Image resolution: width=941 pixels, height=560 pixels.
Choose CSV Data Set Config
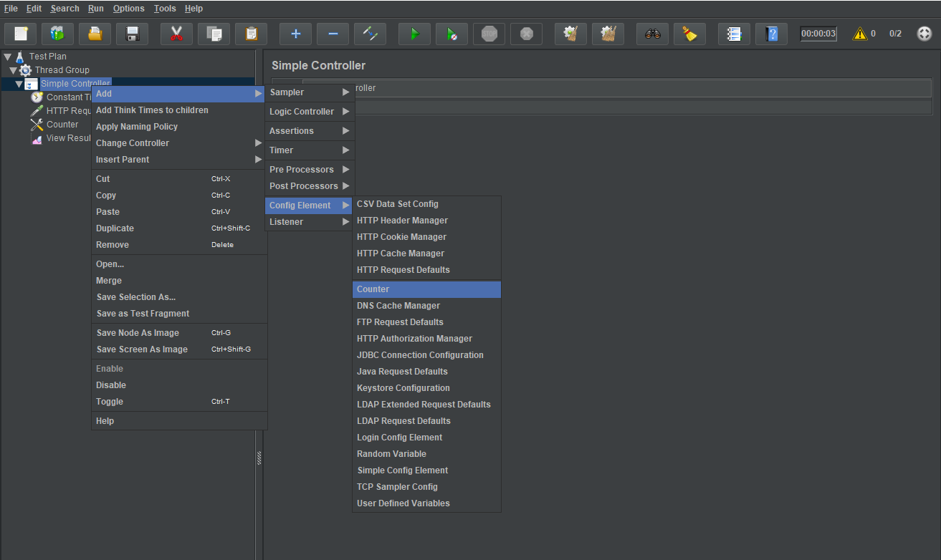(427, 204)
